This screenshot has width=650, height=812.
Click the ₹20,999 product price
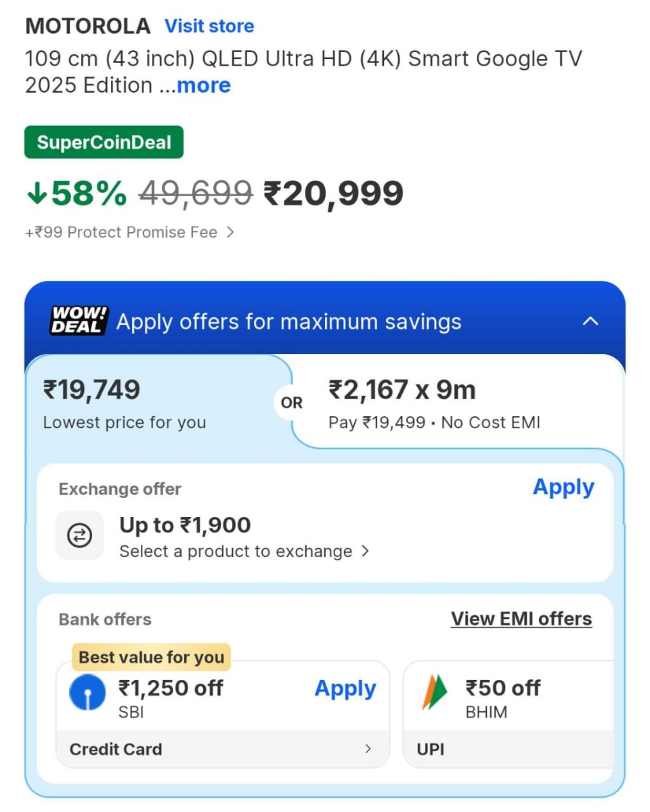click(x=333, y=194)
